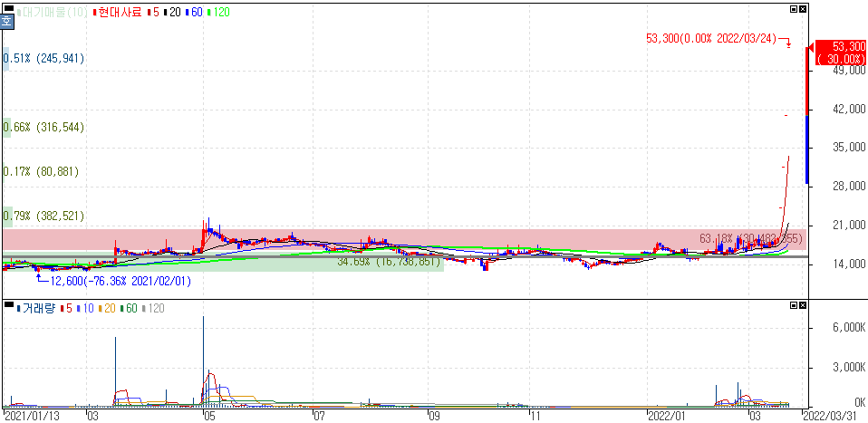The image size is (868, 423).
Task: Click the 07 month marker on date axis
Action: coord(320,415)
